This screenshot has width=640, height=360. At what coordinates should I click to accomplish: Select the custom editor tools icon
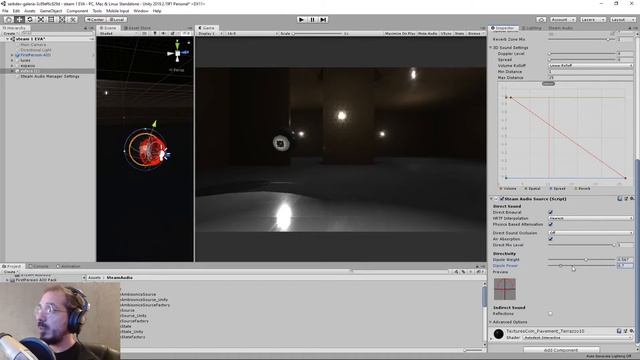tap(72, 20)
